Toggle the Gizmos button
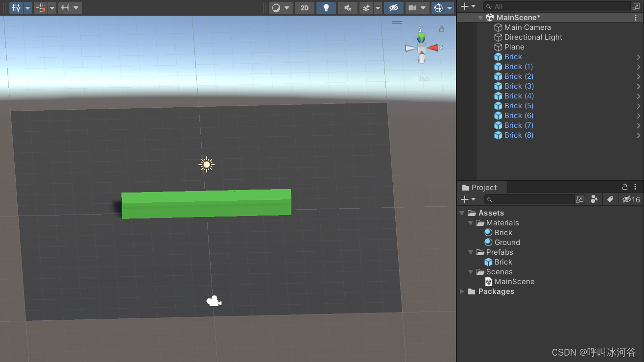The height and width of the screenshot is (362, 644). [438, 8]
